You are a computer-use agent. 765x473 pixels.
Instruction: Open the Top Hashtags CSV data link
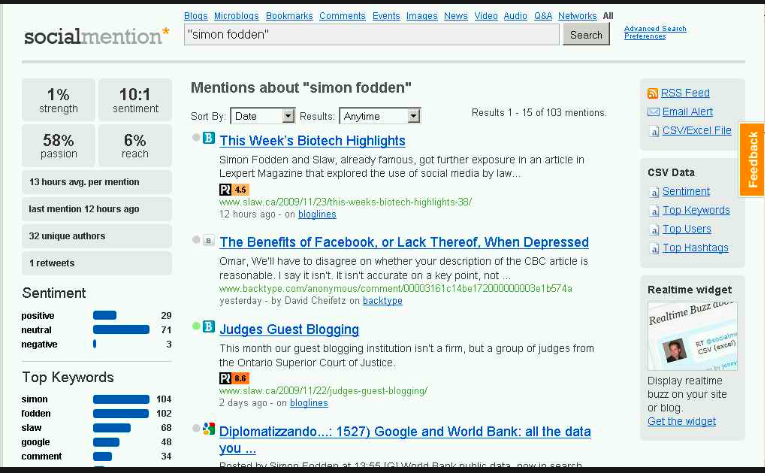(x=695, y=248)
